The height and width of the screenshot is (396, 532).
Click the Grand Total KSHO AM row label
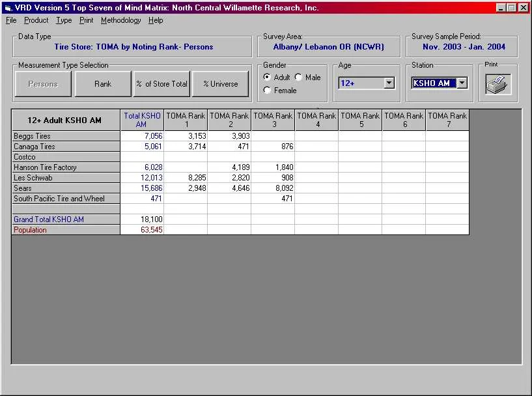66,219
